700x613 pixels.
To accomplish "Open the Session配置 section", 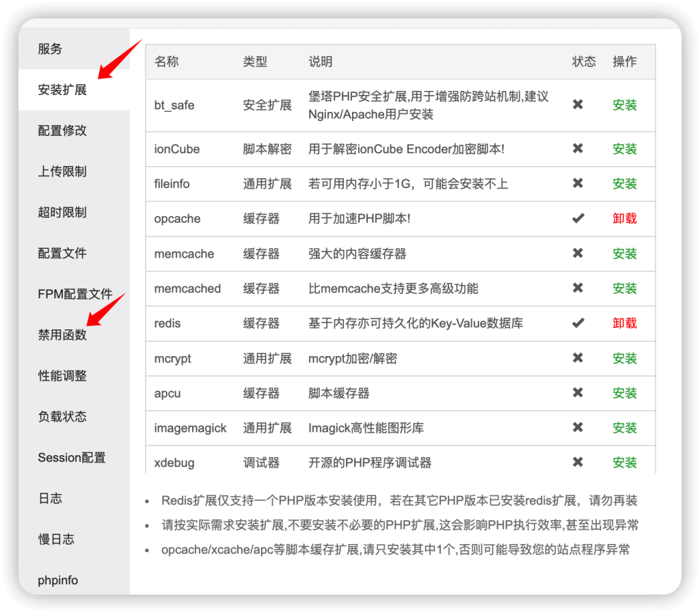I will [x=71, y=458].
